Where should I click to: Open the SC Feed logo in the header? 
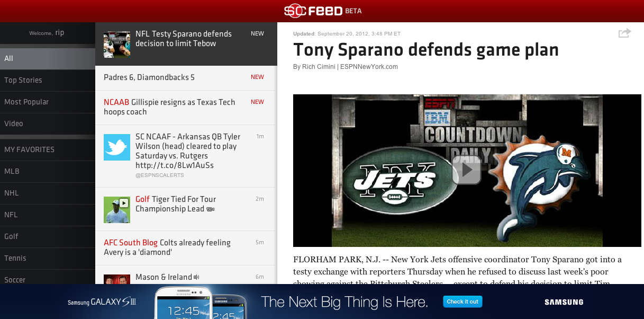click(313, 11)
